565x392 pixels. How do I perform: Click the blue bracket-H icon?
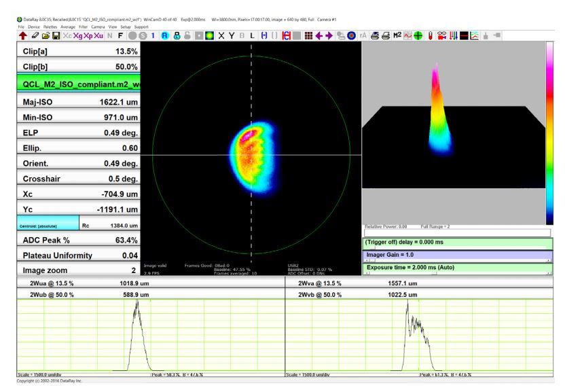[264, 35]
